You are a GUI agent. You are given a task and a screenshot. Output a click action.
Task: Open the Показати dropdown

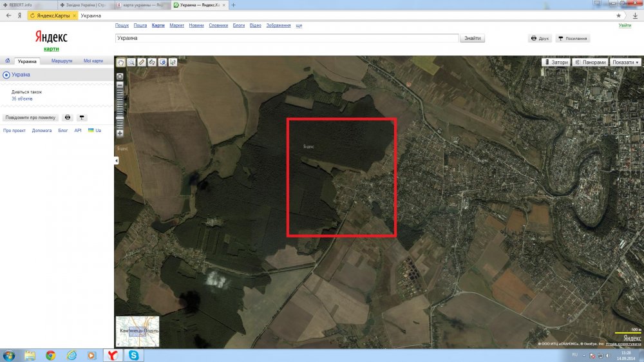coord(625,62)
